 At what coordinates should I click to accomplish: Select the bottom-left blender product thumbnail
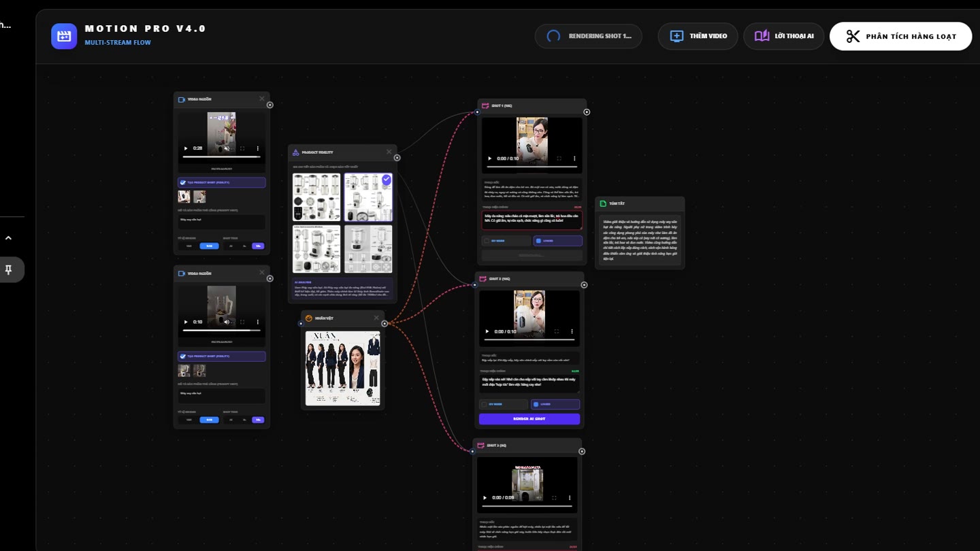[316, 249]
